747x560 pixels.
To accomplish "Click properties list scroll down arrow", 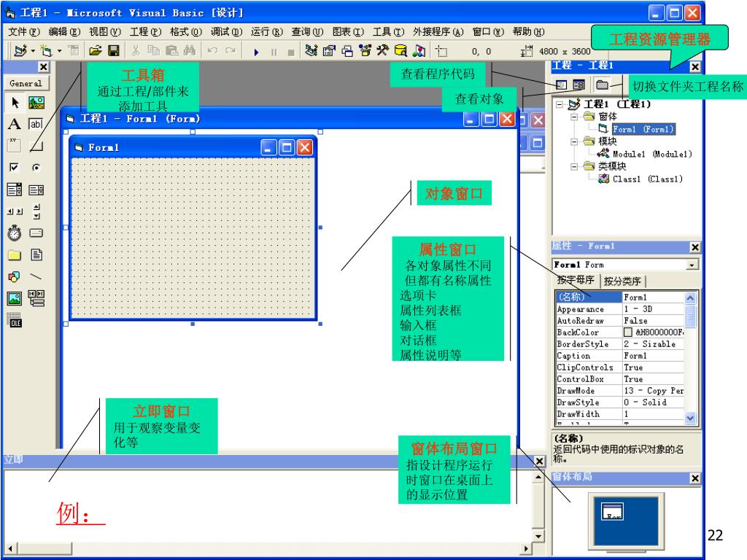I will point(690,418).
